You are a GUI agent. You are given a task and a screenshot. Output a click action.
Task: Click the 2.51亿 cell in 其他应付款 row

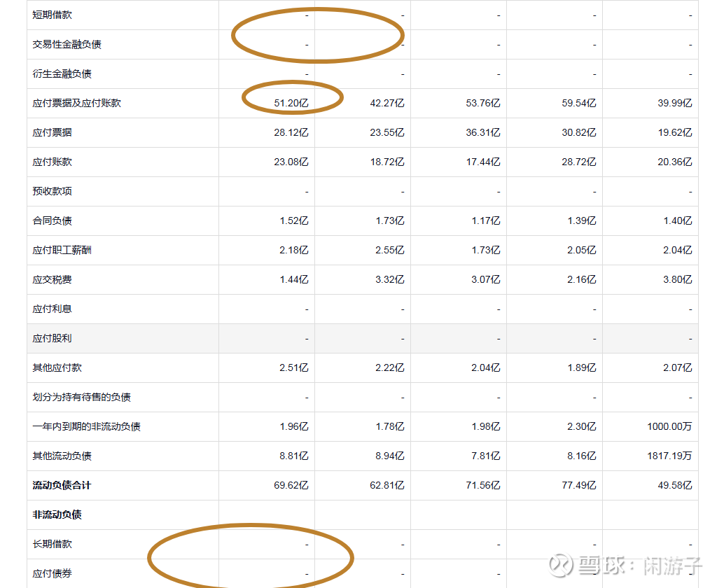294,367
